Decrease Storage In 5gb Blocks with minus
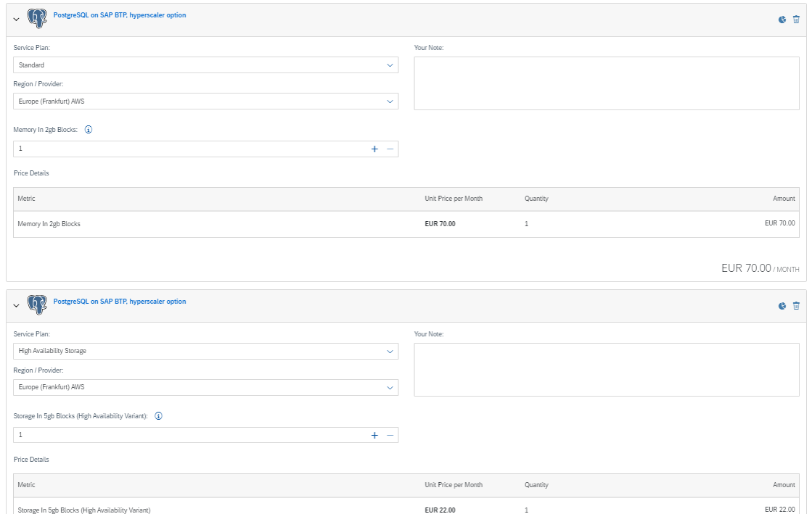This screenshot has width=812, height=514. coord(390,435)
